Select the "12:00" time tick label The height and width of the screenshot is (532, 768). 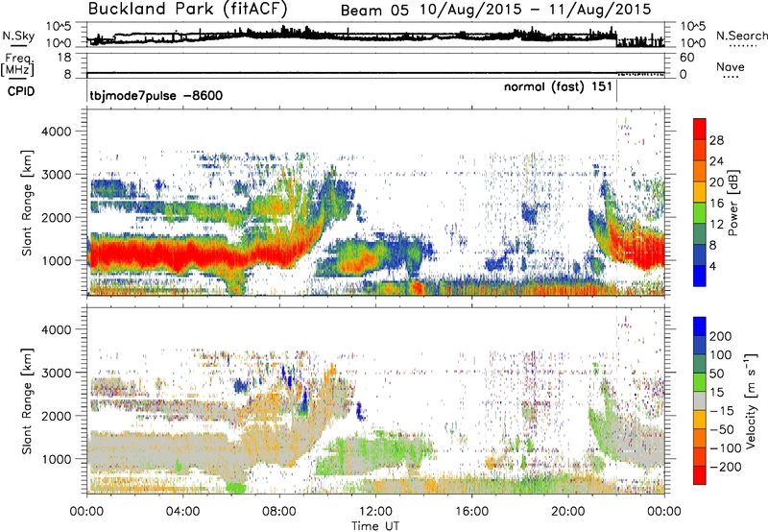(x=375, y=512)
